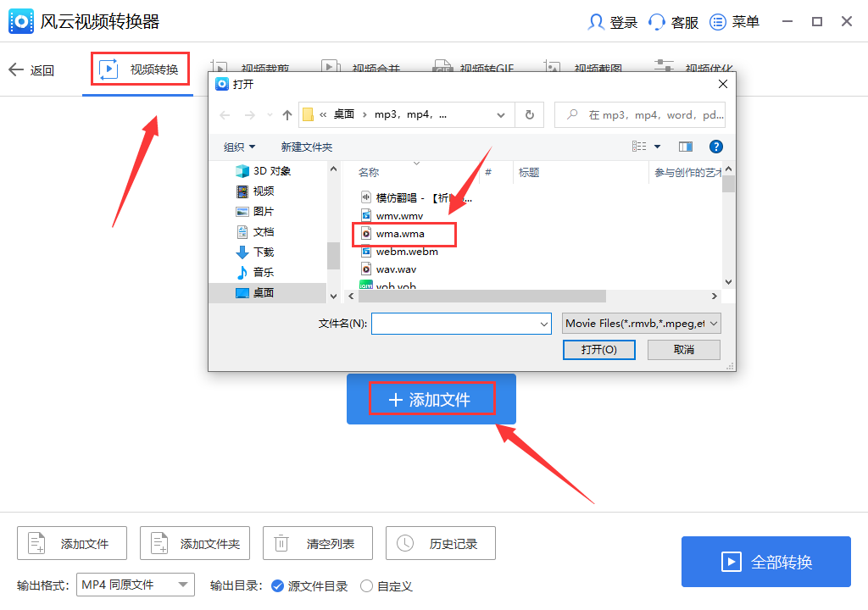Select 3D 对象 in navigation pane

click(x=264, y=170)
